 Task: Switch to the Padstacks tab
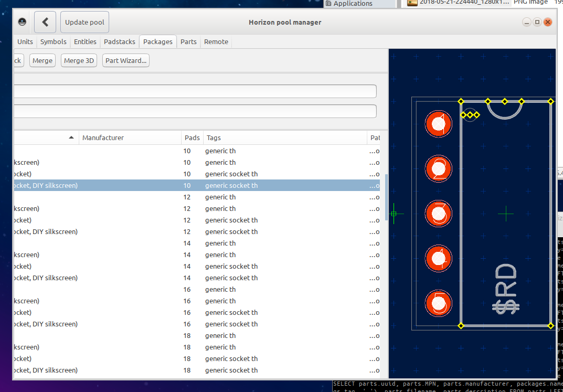[x=120, y=41]
